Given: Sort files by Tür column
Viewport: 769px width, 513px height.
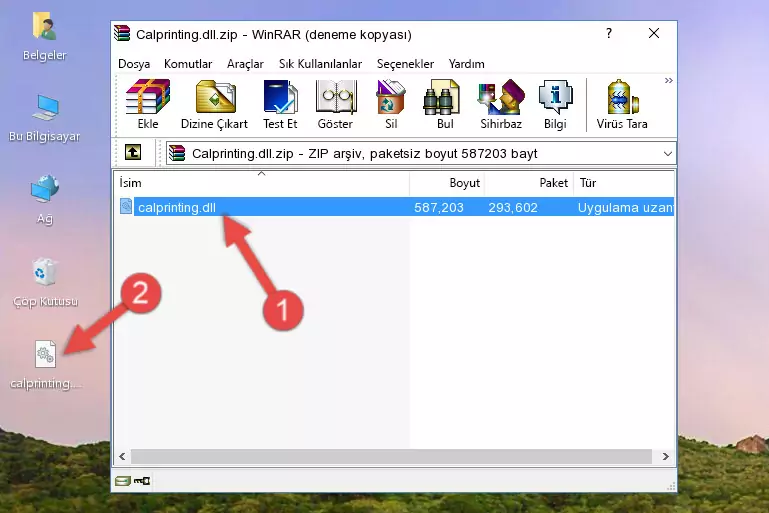Looking at the screenshot, I should pyautogui.click(x=624, y=183).
